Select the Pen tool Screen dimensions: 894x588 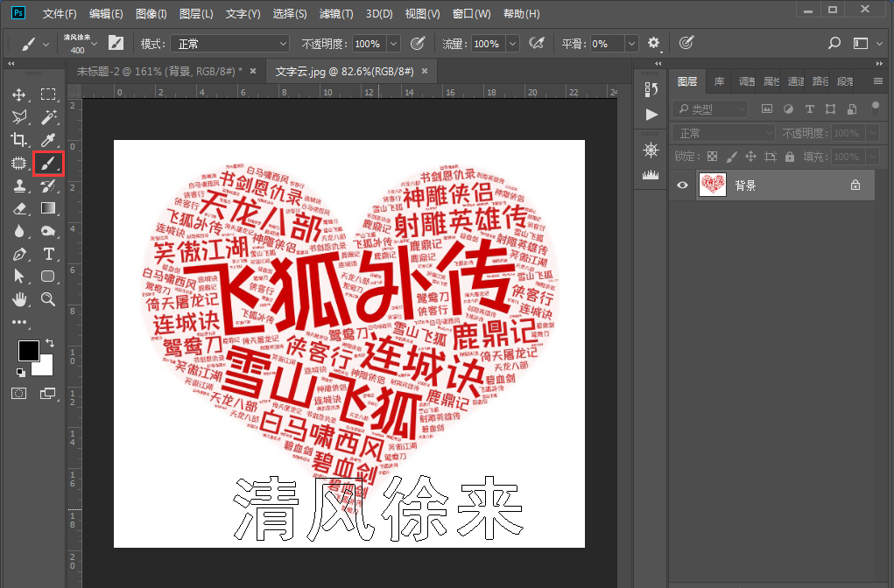pos(18,254)
